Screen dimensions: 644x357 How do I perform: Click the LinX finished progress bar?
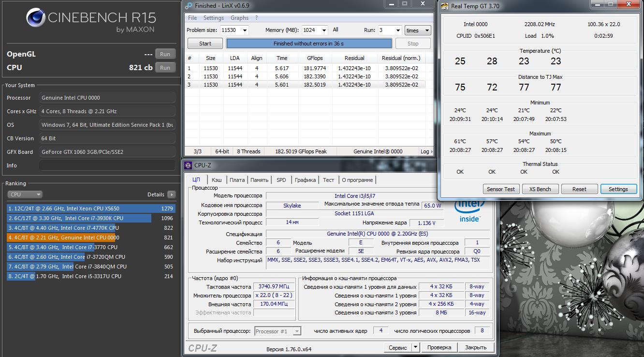(309, 44)
